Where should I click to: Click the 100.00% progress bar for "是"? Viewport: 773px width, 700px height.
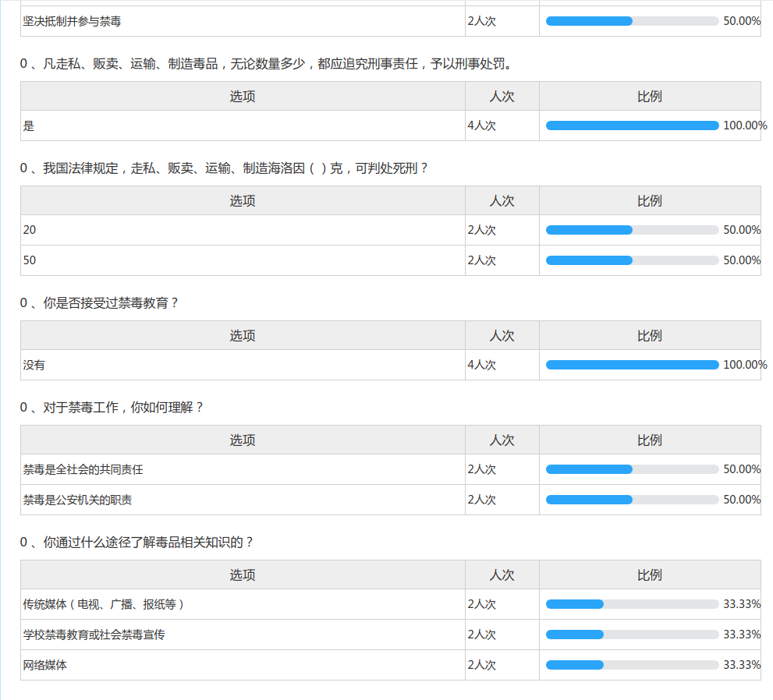pos(632,126)
